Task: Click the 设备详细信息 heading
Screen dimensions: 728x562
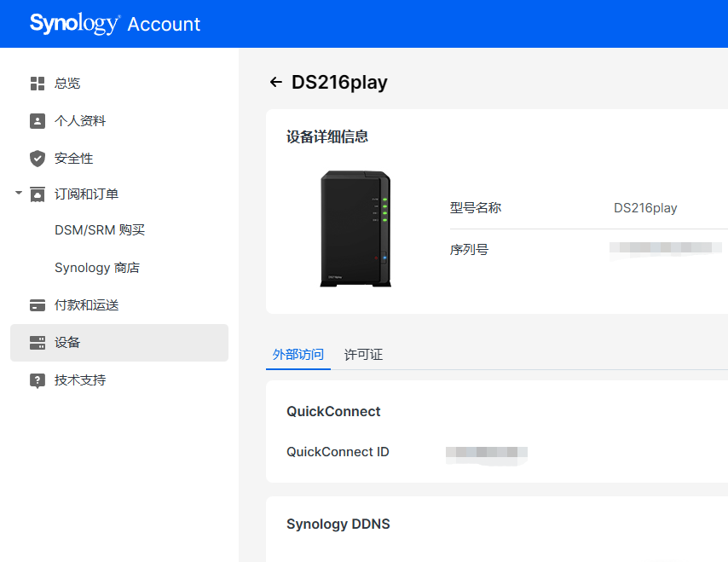Action: tap(326, 136)
